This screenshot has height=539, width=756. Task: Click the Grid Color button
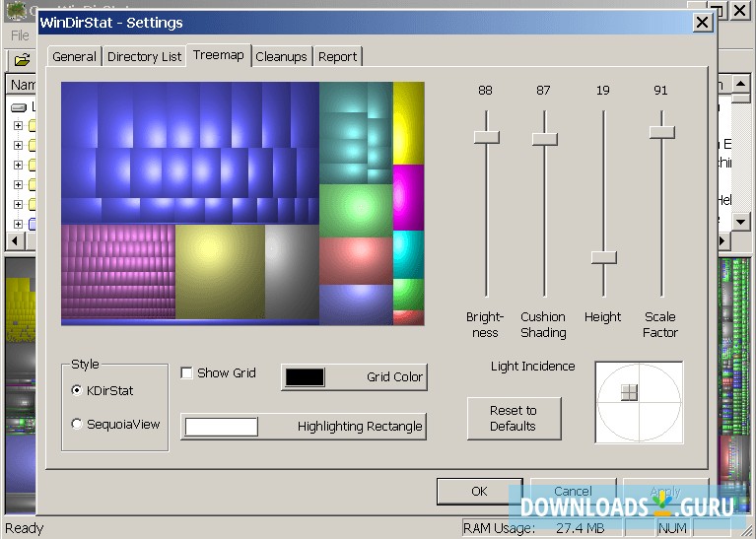coord(355,377)
